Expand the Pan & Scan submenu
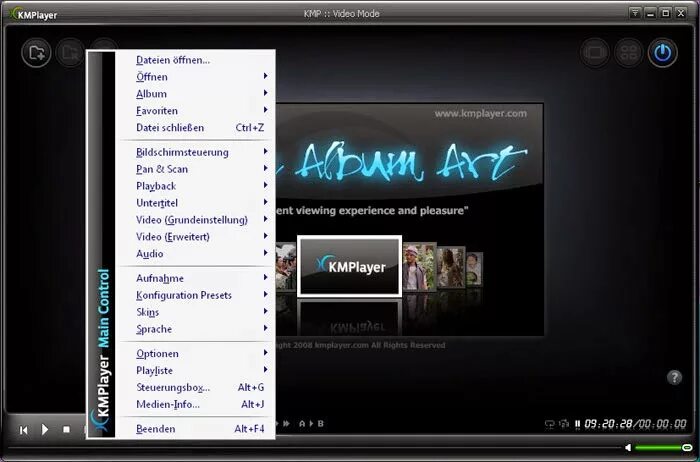 [196, 169]
